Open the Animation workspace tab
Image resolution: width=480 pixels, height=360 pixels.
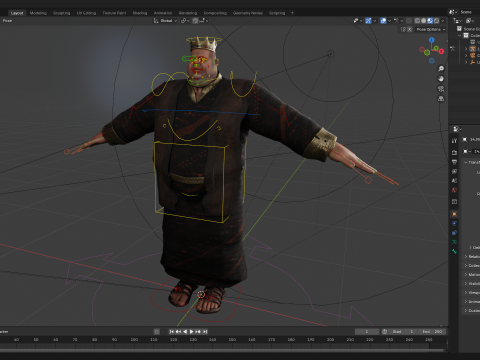(x=163, y=13)
